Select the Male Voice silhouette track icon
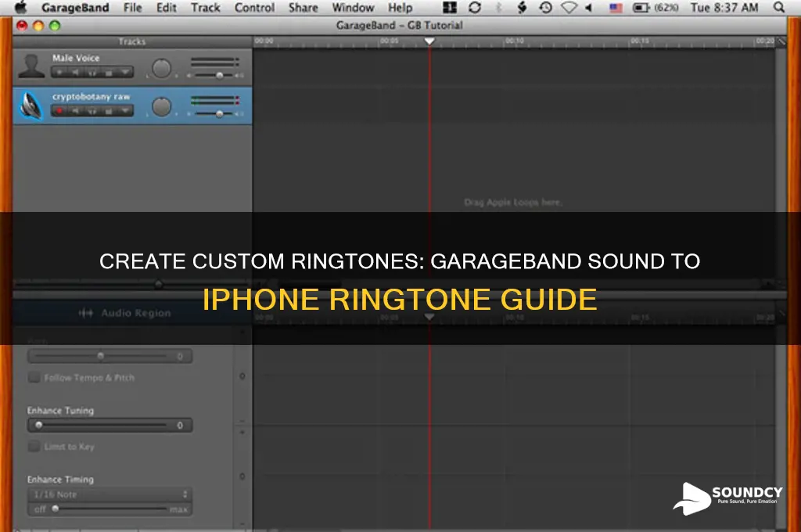This screenshot has width=801, height=532. tap(31, 67)
